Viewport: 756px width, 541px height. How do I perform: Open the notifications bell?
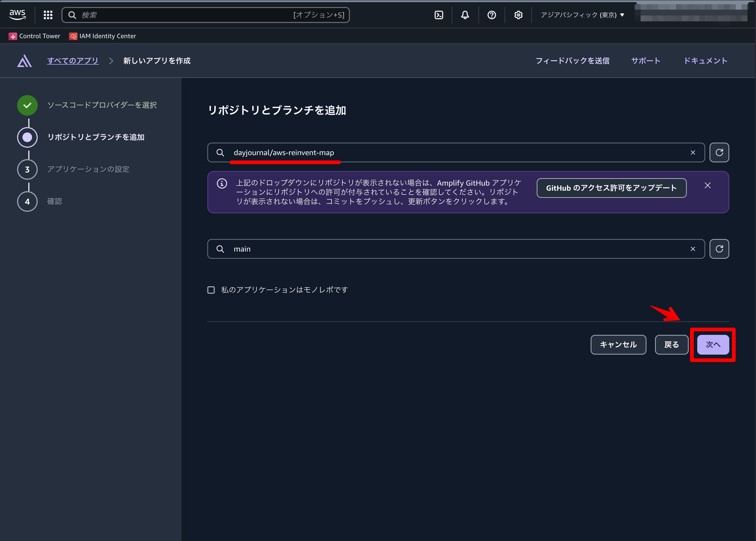465,15
